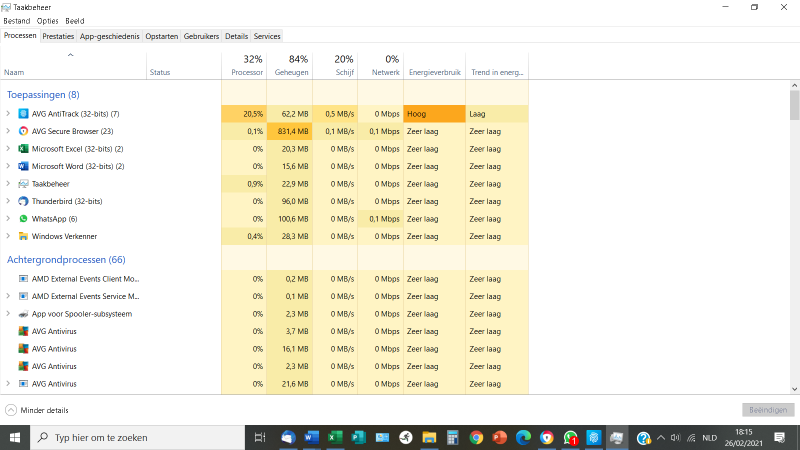Select the AVG AntiTrack process icon
800x450 pixels.
click(x=23, y=114)
